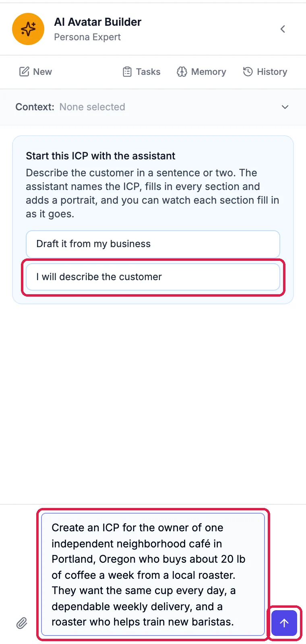The height and width of the screenshot is (644, 306).
Task: Open the Tasks tab
Action: coord(141,72)
